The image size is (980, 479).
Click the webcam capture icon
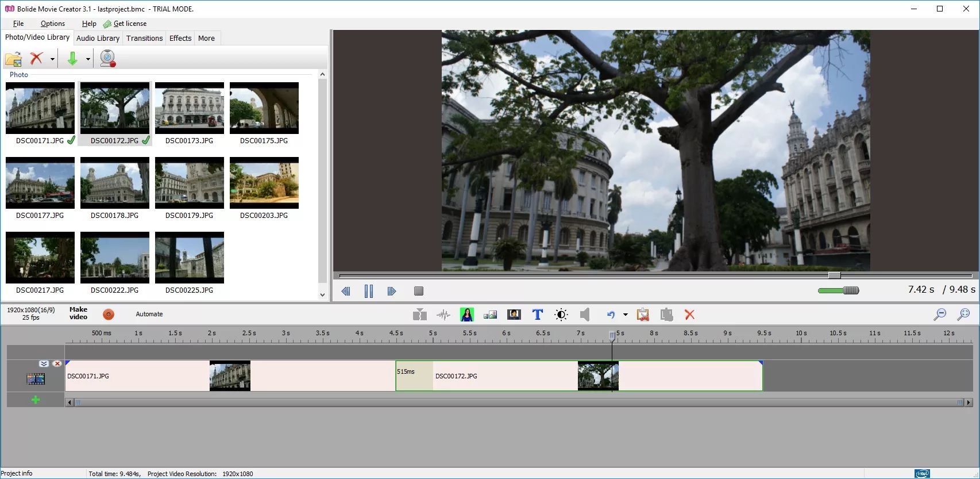107,59
